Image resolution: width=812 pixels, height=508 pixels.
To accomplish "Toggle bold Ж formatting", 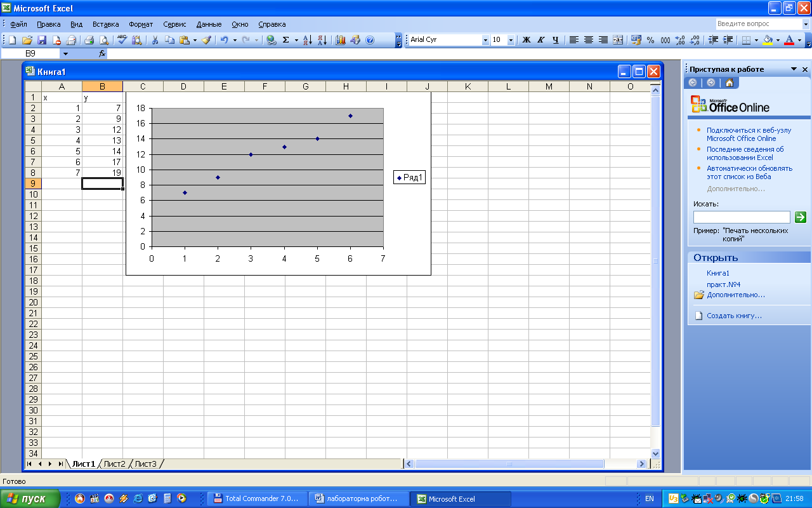I will coord(526,40).
